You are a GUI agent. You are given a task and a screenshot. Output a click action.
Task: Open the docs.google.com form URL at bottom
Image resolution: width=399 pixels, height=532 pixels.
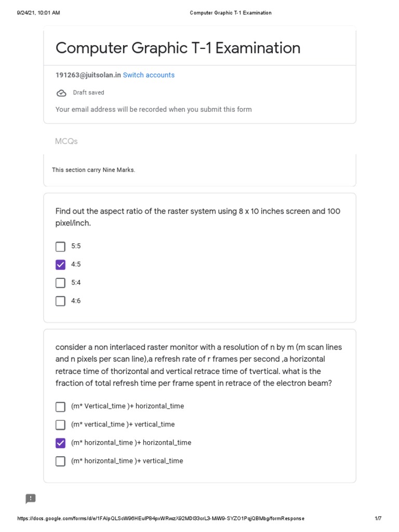[161, 518]
